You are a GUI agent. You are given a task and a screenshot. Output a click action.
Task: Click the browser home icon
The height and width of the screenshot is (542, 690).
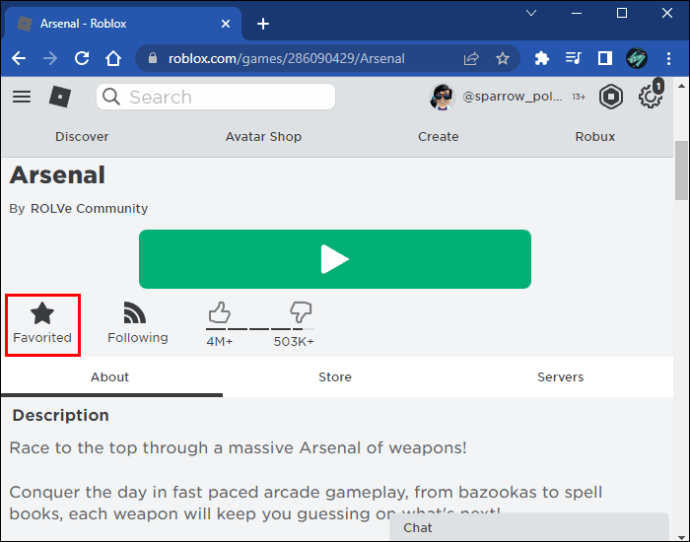coord(113,58)
